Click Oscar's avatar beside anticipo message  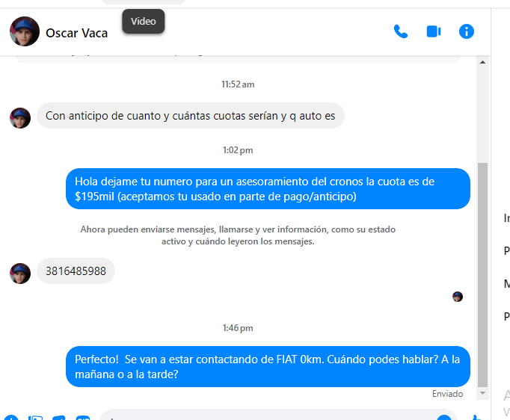coord(20,118)
